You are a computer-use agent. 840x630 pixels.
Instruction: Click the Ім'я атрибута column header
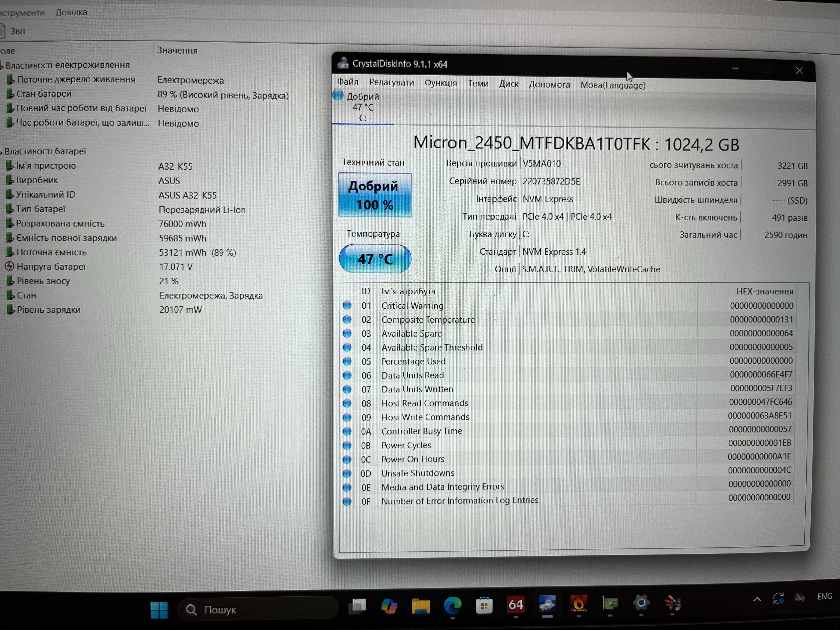(408, 291)
